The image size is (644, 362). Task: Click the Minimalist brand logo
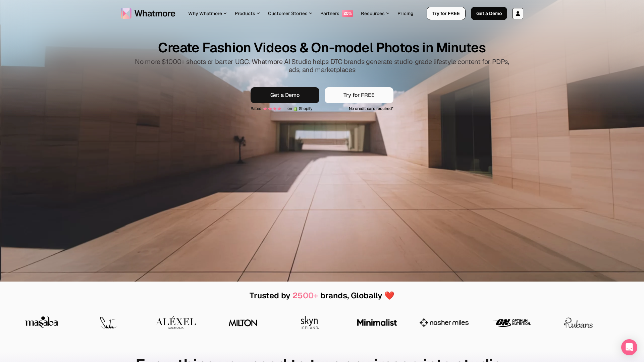click(x=376, y=322)
